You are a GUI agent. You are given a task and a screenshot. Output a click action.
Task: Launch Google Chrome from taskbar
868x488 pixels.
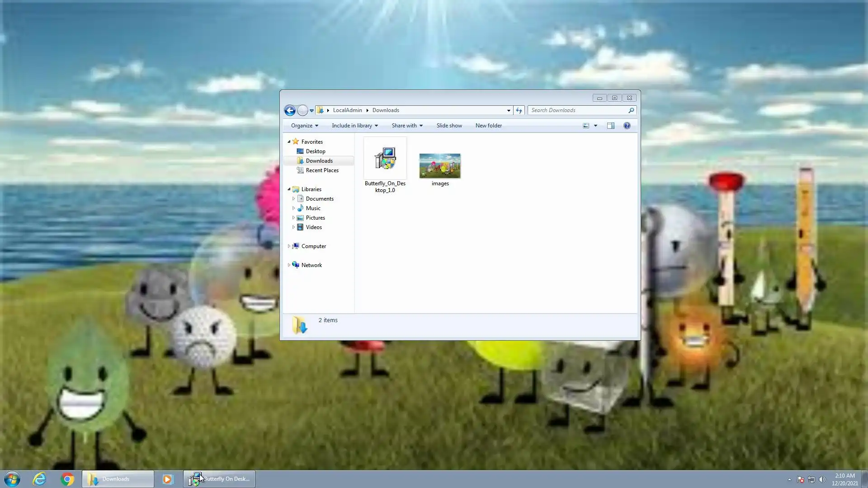click(67, 479)
